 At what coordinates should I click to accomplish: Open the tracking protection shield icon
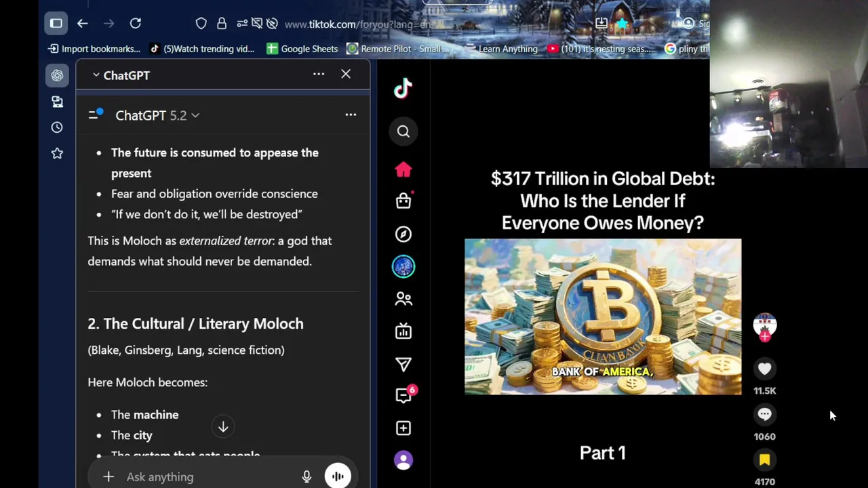[201, 24]
